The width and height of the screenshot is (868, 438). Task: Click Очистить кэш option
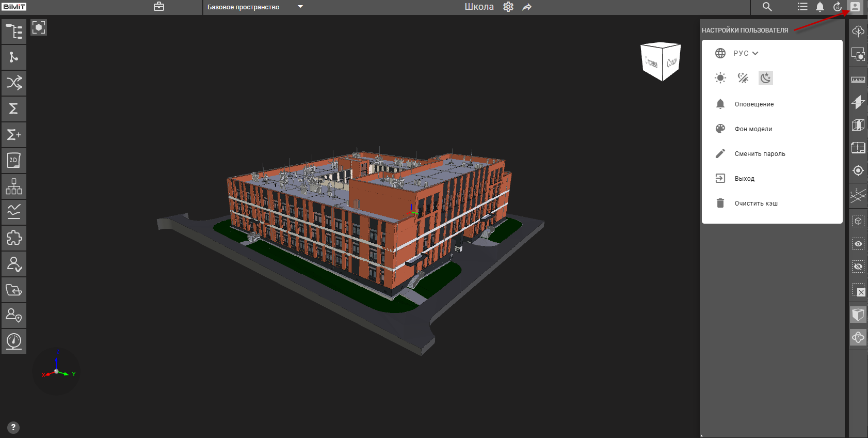coord(756,204)
